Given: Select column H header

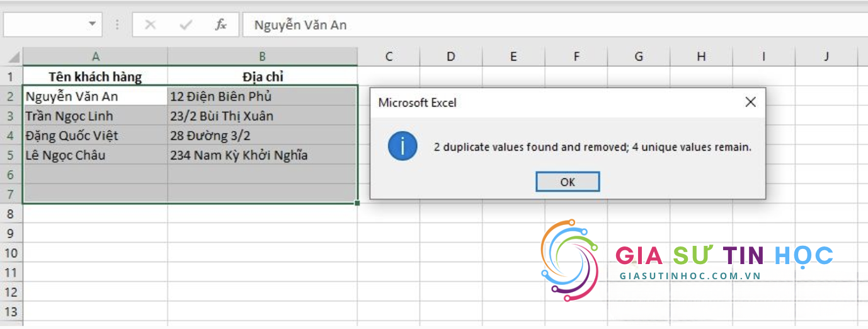Looking at the screenshot, I should coord(701,57).
